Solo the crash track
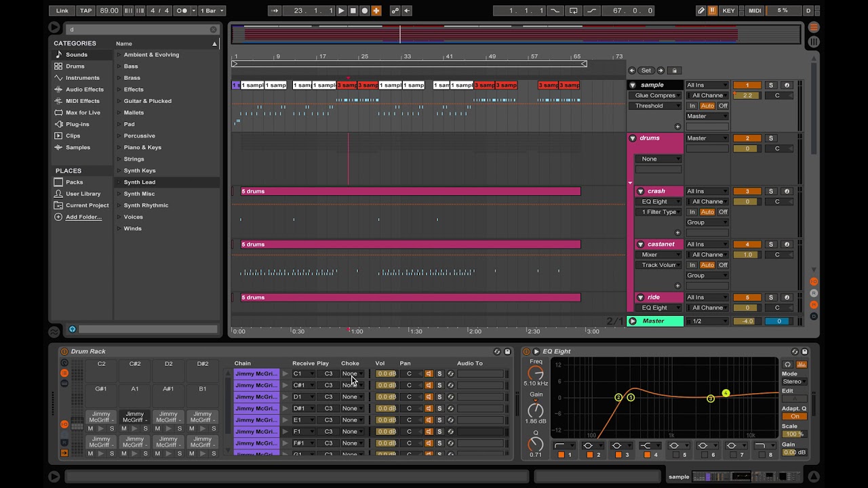868x488 pixels. [770, 191]
